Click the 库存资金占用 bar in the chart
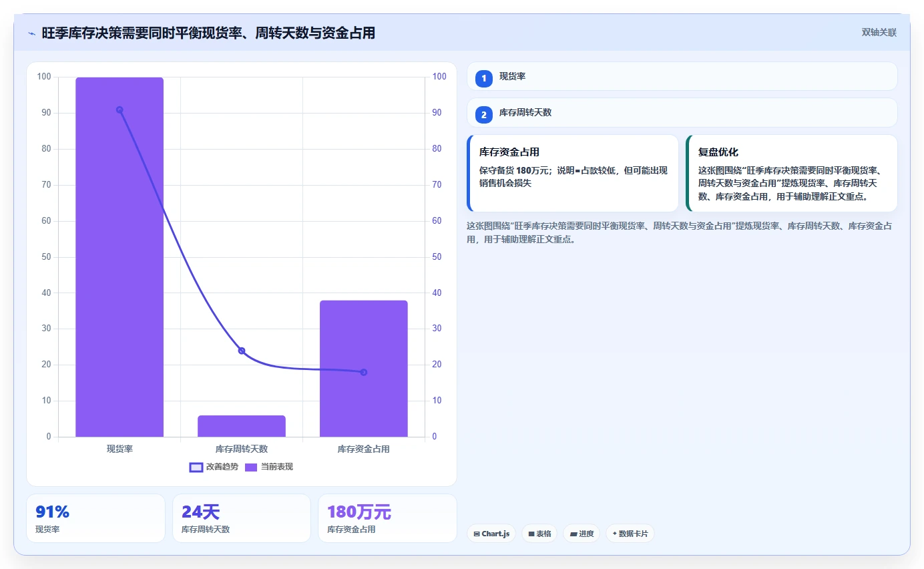924x569 pixels. (x=364, y=369)
